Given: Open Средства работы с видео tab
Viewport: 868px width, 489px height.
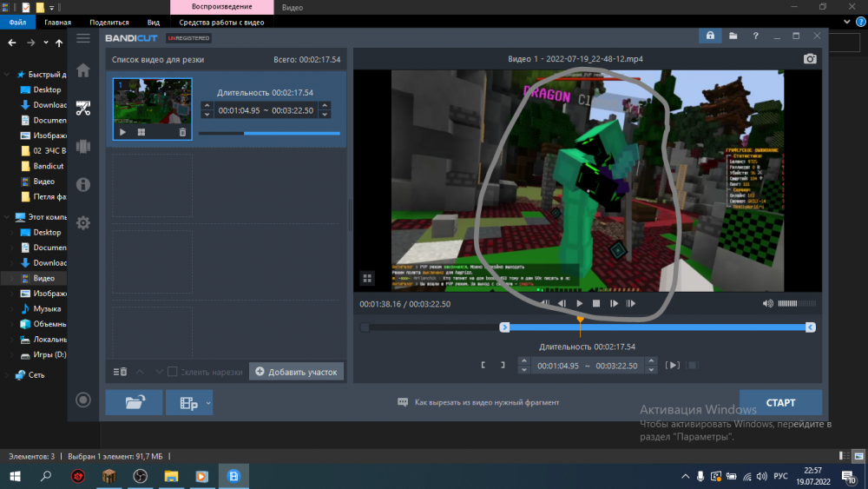Looking at the screenshot, I should (221, 23).
